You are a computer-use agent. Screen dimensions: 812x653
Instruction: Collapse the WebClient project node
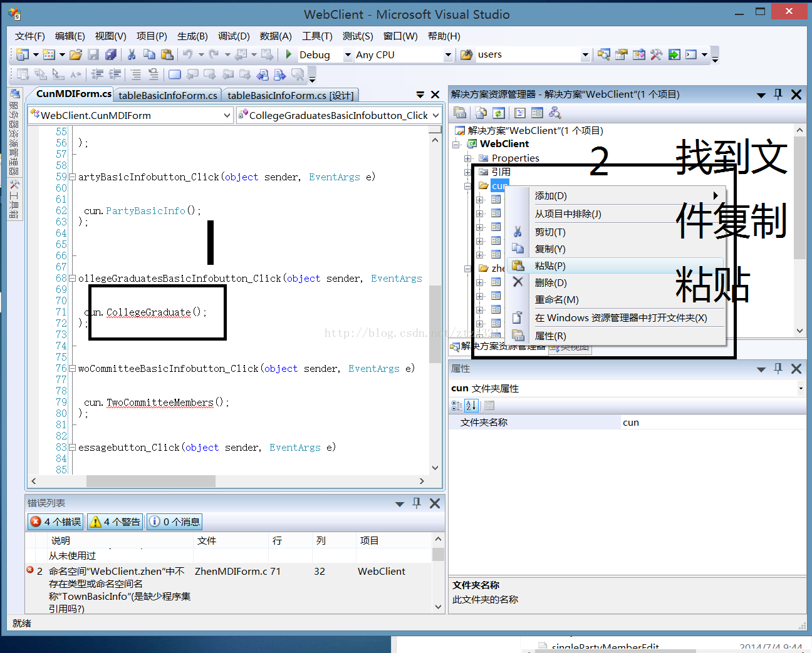click(456, 145)
